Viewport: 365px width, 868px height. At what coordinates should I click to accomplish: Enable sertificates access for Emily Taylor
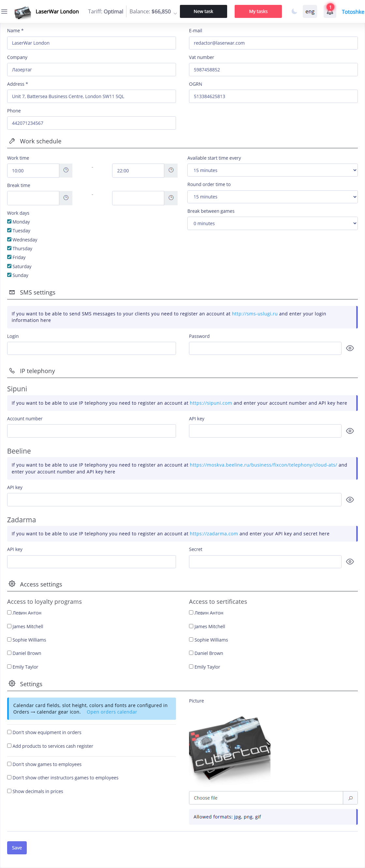click(x=191, y=666)
